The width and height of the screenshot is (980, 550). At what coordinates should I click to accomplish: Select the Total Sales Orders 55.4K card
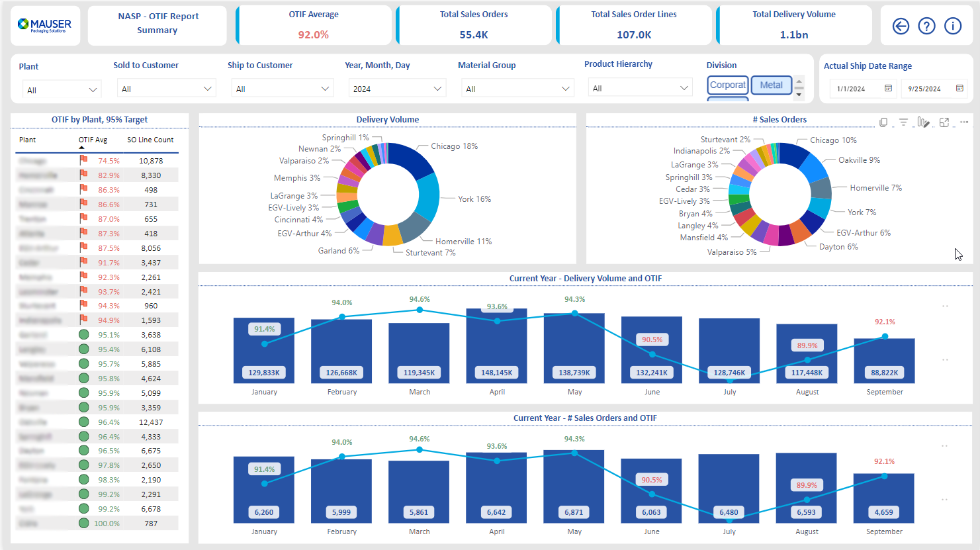[x=474, y=25]
